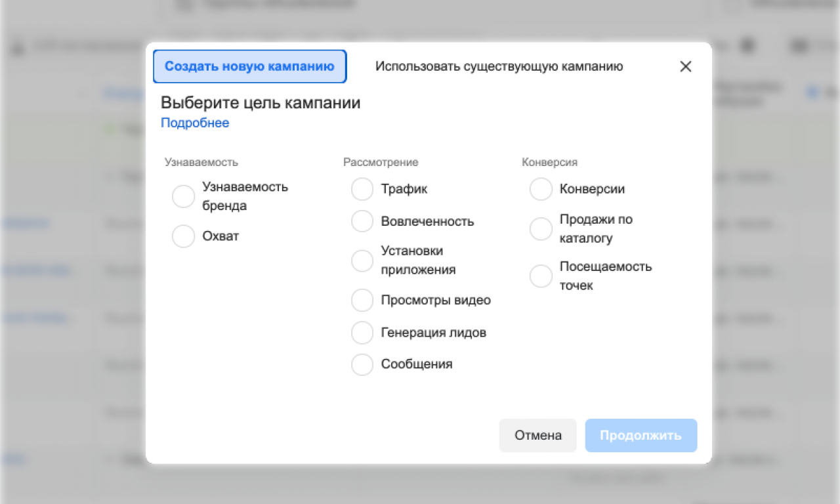Viewport: 840px width, 504px height.
Task: Pick the 'Вовлеченность' radio button
Action: tap(362, 221)
